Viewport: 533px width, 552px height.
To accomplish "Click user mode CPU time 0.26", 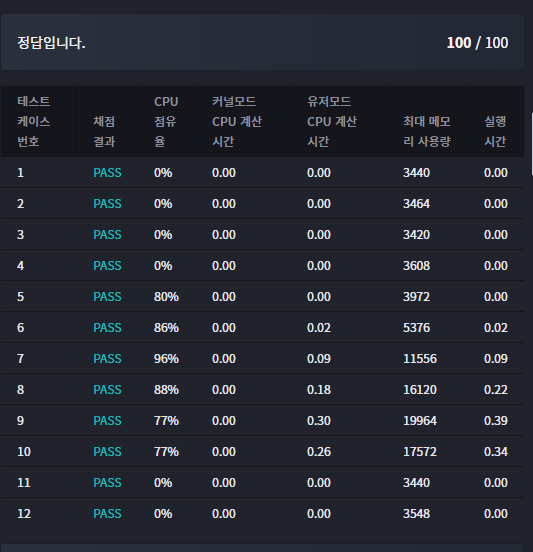I will point(319,452).
